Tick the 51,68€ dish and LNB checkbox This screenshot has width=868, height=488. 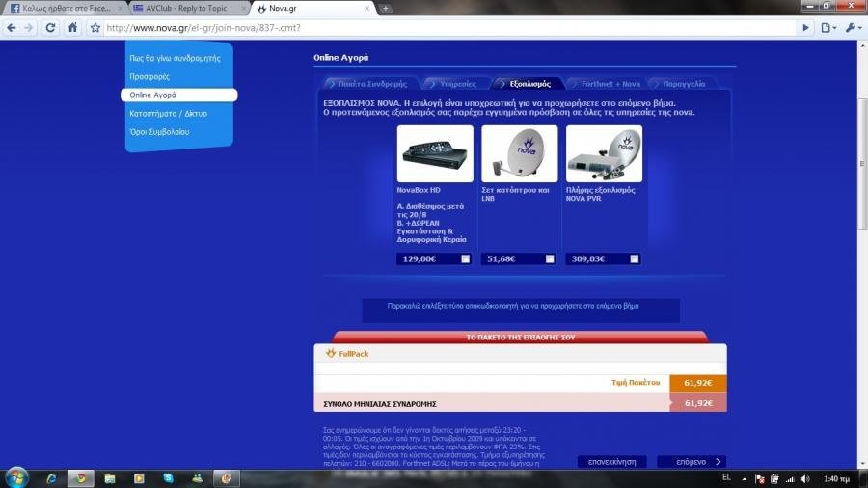(x=550, y=258)
